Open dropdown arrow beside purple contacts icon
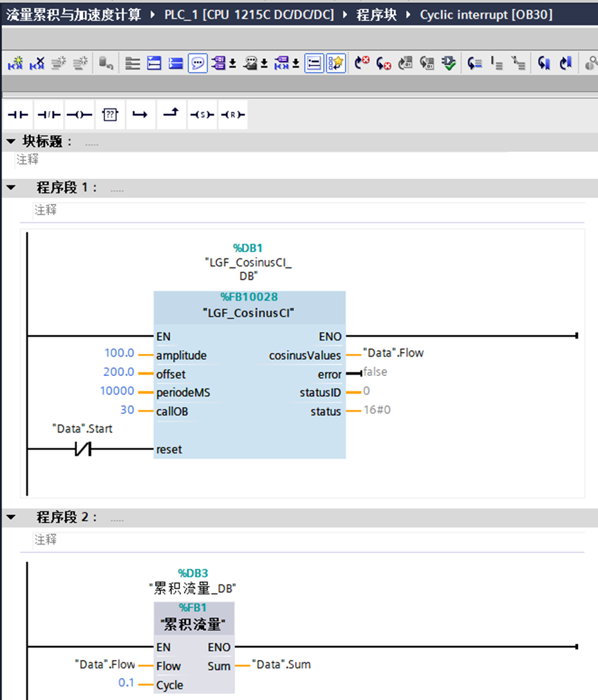Image resolution: width=598 pixels, height=700 pixels. 296,64
